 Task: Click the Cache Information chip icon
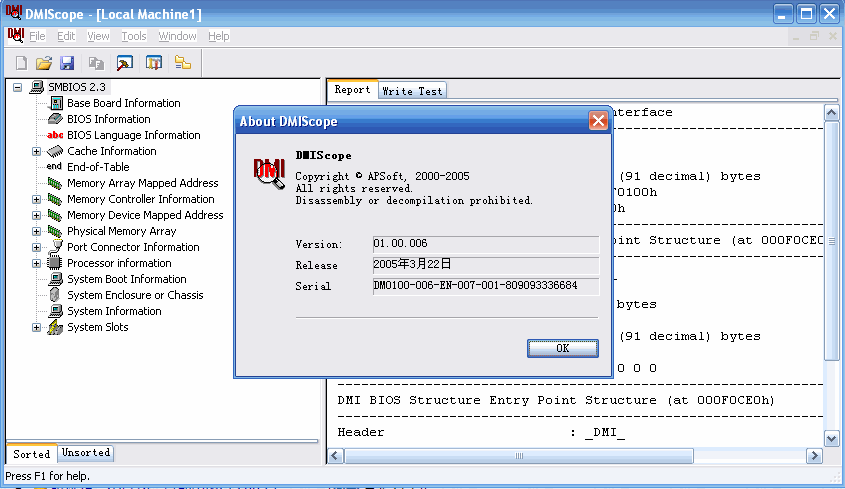pos(55,151)
